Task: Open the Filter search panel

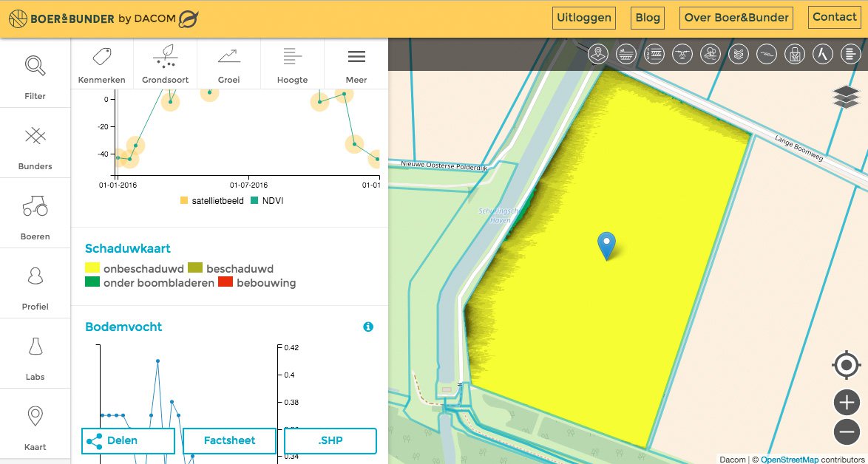Action: pyautogui.click(x=35, y=73)
